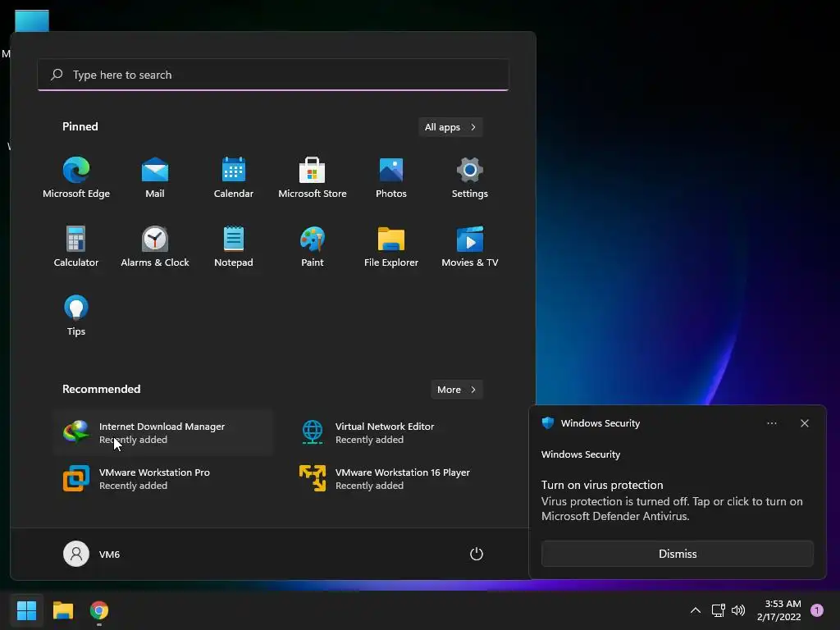This screenshot has width=840, height=630.
Task: Click the Turn on virus protection message
Action: point(672,500)
